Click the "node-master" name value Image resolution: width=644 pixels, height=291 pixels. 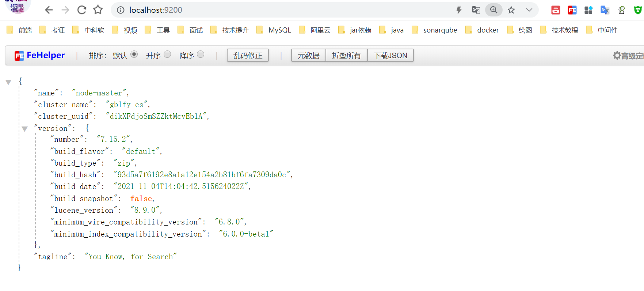pyautogui.click(x=99, y=93)
